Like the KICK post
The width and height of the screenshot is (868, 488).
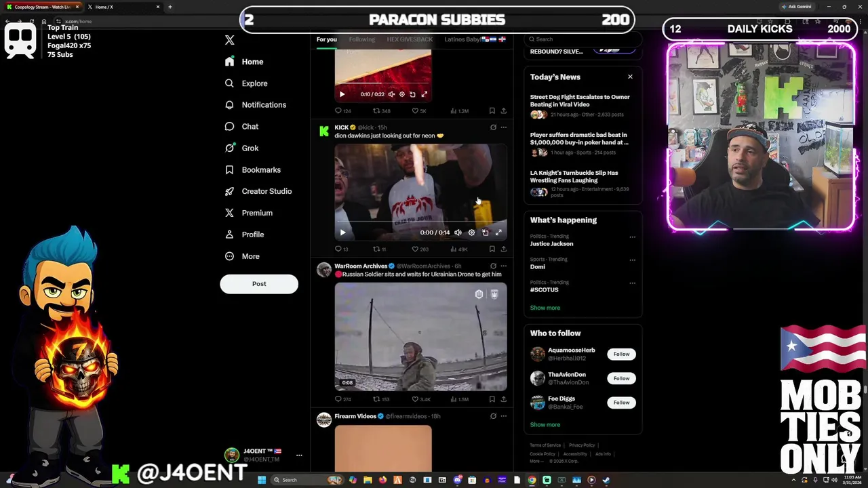coord(420,249)
